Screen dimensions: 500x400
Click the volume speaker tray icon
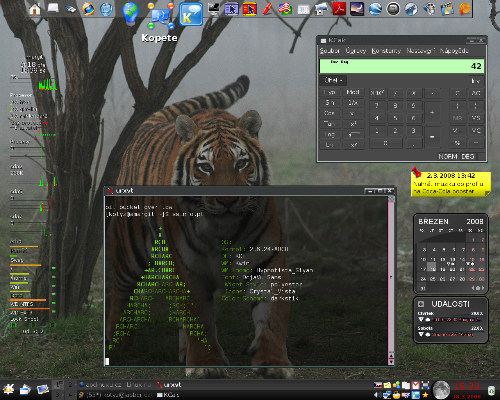click(377, 395)
